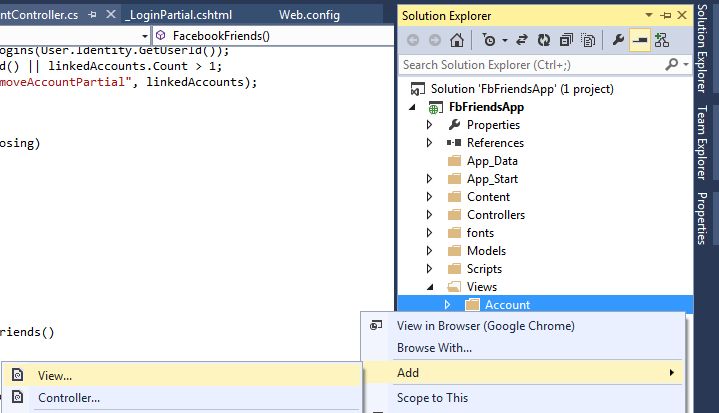
Task: Open the Add submenu
Action: click(x=523, y=373)
